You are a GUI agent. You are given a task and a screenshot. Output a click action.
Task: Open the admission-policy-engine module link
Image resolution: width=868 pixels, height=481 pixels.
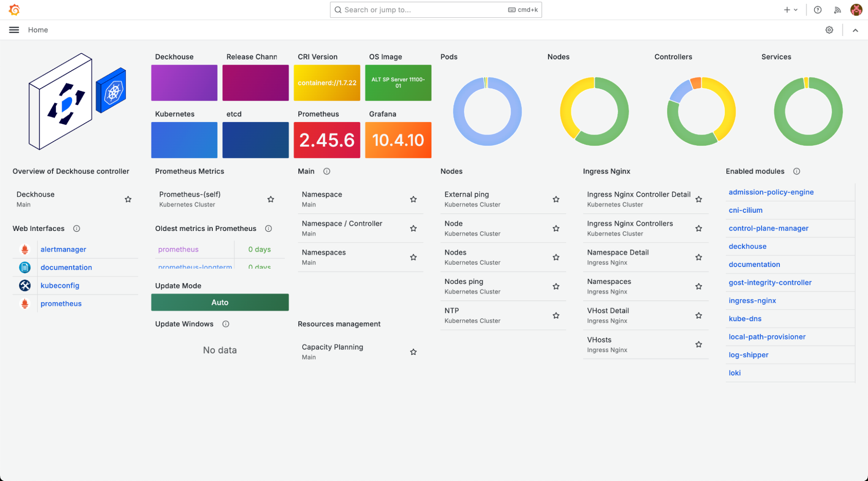pos(771,192)
